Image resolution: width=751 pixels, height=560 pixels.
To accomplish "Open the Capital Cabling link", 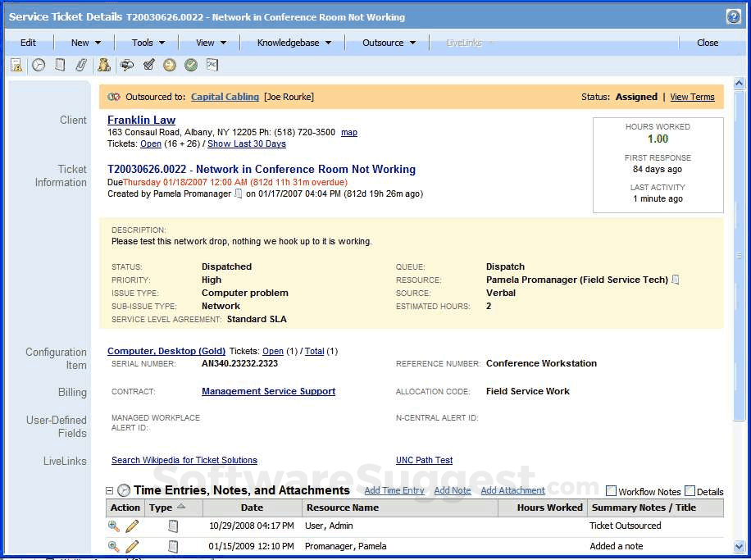I will (224, 97).
